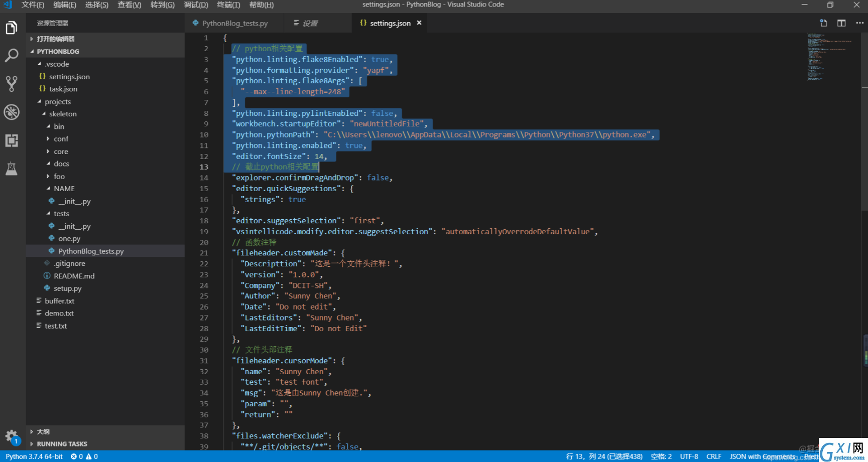The height and width of the screenshot is (462, 868).
Task: Open buffer.txt in the explorer
Action: click(x=59, y=301)
